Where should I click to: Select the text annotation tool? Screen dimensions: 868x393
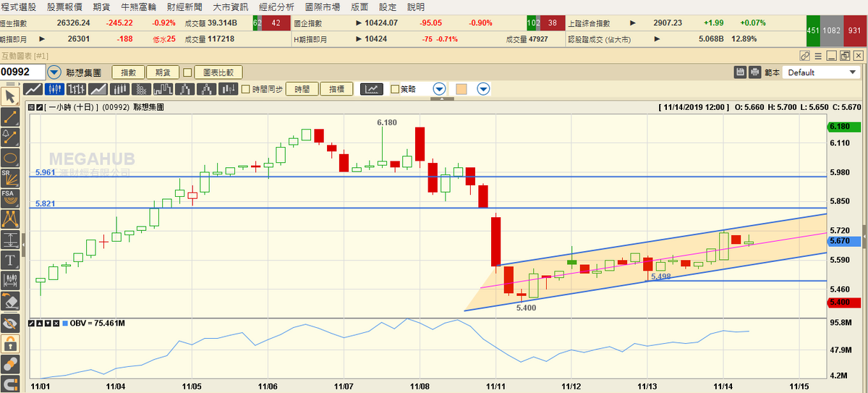[10, 260]
